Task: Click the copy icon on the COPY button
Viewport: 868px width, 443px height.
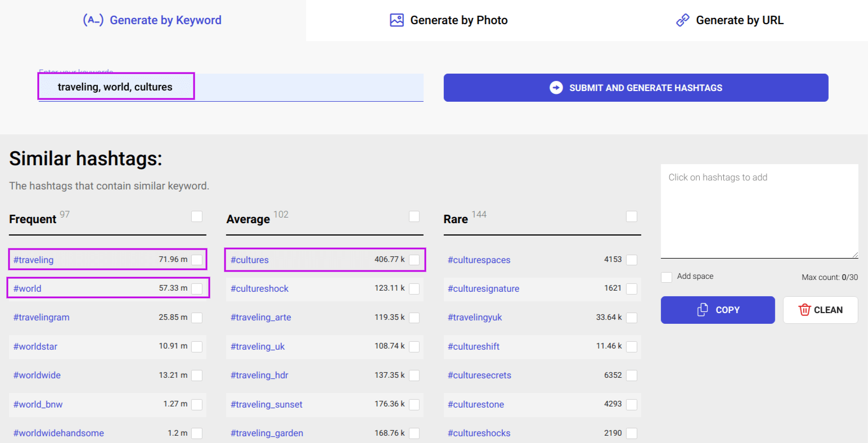Action: click(703, 310)
